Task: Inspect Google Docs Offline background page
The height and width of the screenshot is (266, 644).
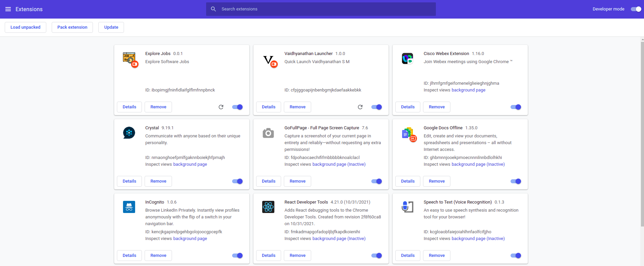Action: (478, 164)
